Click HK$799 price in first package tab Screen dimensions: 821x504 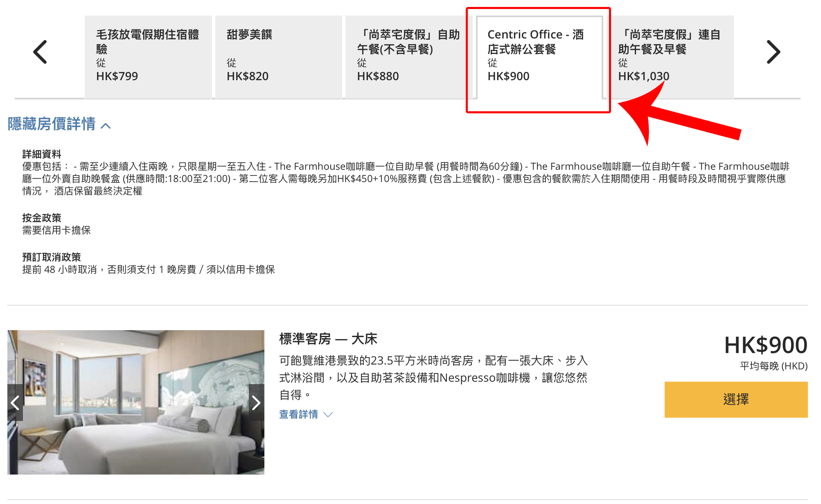pos(117,76)
